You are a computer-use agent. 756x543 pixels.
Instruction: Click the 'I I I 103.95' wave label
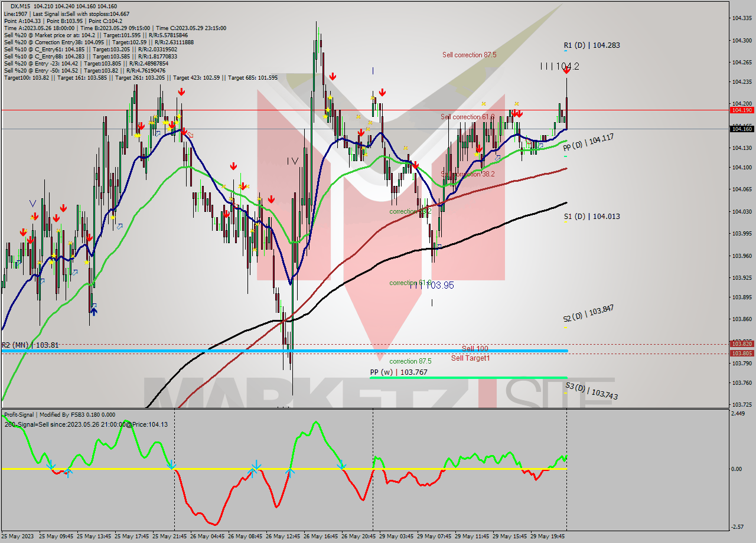(432, 285)
